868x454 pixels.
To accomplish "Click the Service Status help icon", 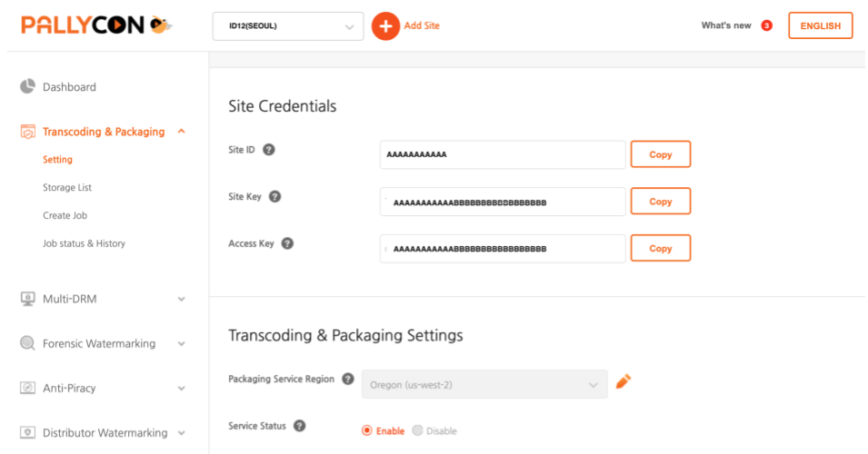I will pos(300,426).
